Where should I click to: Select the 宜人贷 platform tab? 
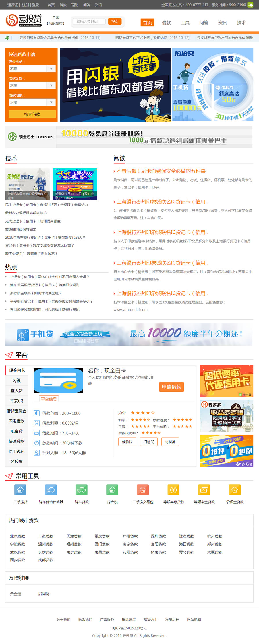tap(17, 391)
